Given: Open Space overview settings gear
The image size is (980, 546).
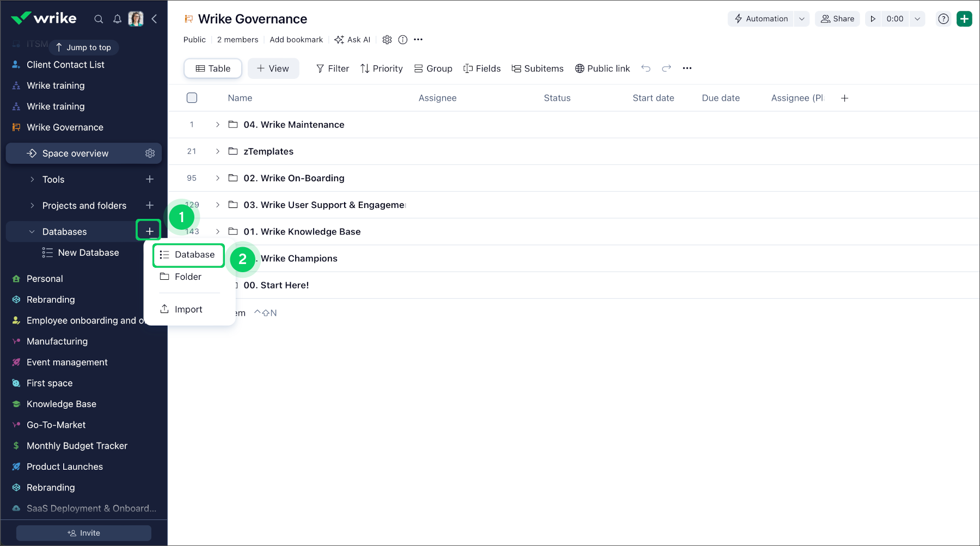Looking at the screenshot, I should tap(150, 153).
